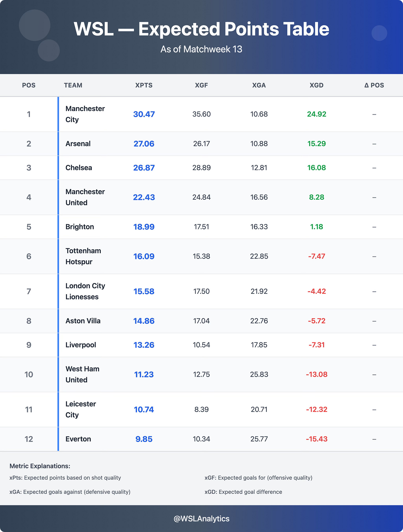The image size is (403, 532).
Task: Click the xGA value 25.83
Action: pos(259,374)
